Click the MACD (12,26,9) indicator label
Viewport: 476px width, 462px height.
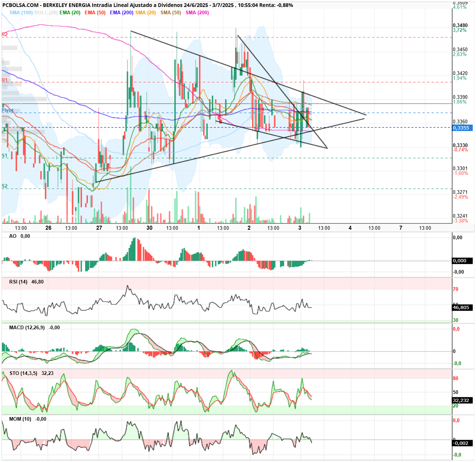(x=27, y=327)
